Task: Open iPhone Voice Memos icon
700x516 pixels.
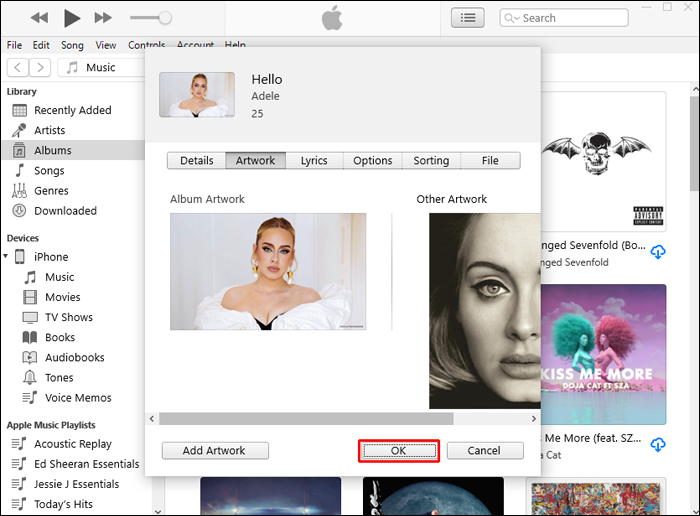Action: [x=30, y=398]
